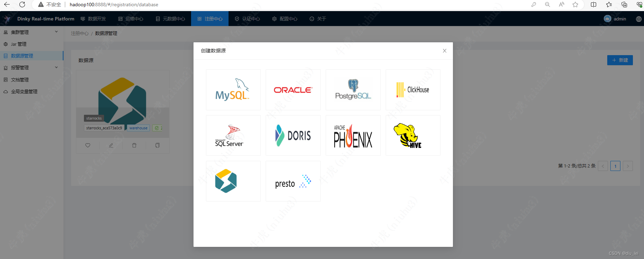Open 全局变量管理 in sidebar

click(32, 92)
